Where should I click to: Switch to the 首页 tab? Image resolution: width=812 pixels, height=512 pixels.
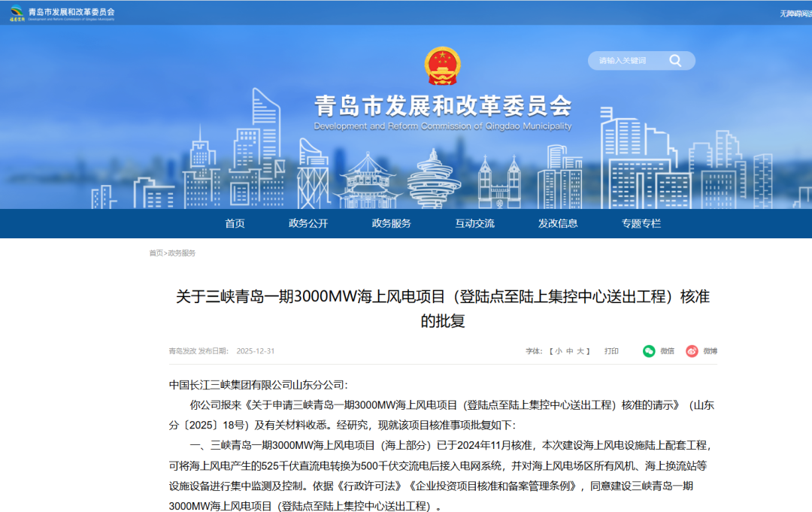235,223
